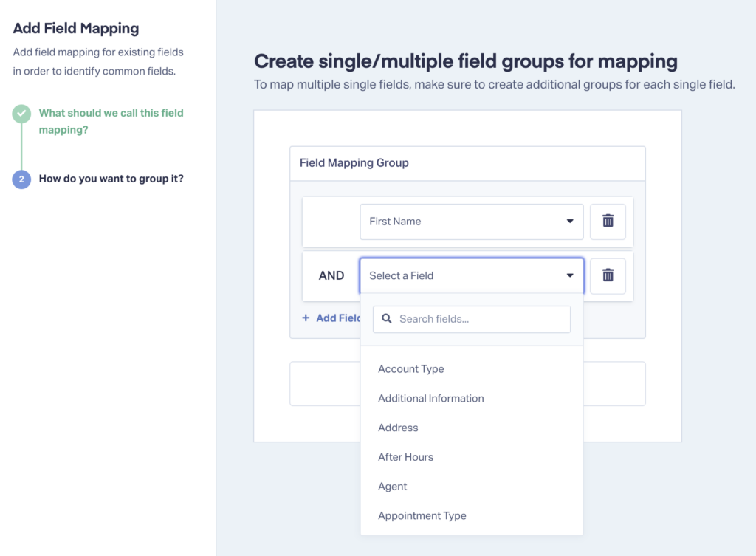The height and width of the screenshot is (556, 756).
Task: Select Appointment Type from the dropdown list
Action: pos(422,515)
